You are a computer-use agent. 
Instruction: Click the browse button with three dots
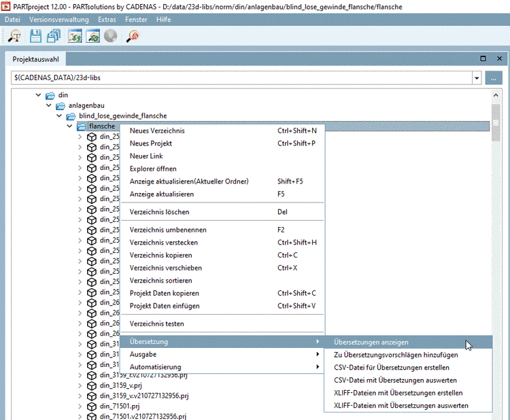point(494,77)
